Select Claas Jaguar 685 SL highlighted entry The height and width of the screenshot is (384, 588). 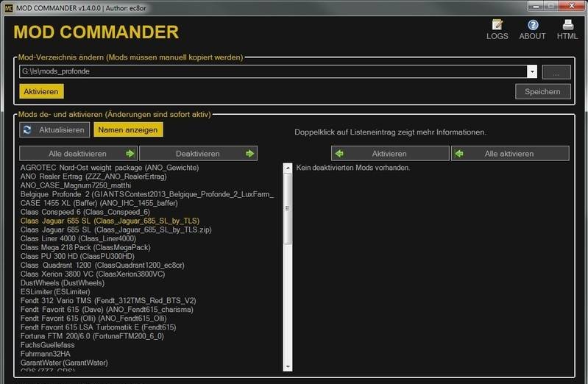(110, 221)
